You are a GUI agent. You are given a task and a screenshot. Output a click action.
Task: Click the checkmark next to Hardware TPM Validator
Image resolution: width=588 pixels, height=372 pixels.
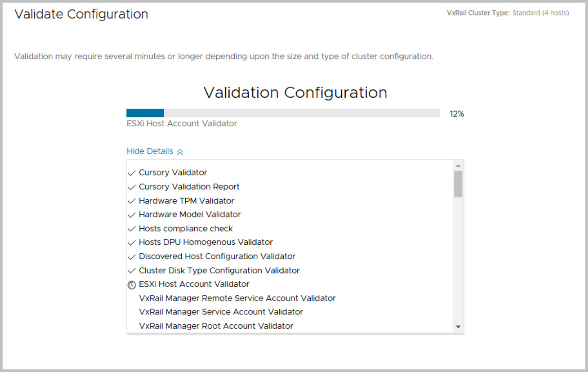[132, 201]
